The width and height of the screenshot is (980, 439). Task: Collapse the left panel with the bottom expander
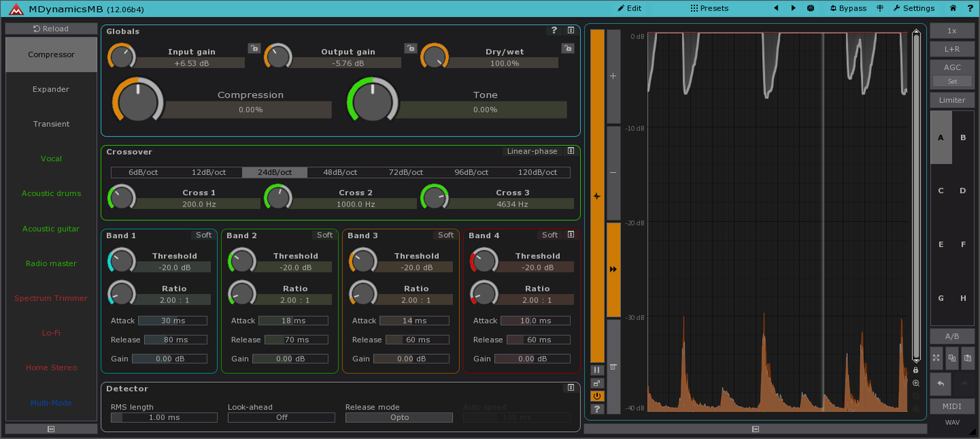click(51, 428)
